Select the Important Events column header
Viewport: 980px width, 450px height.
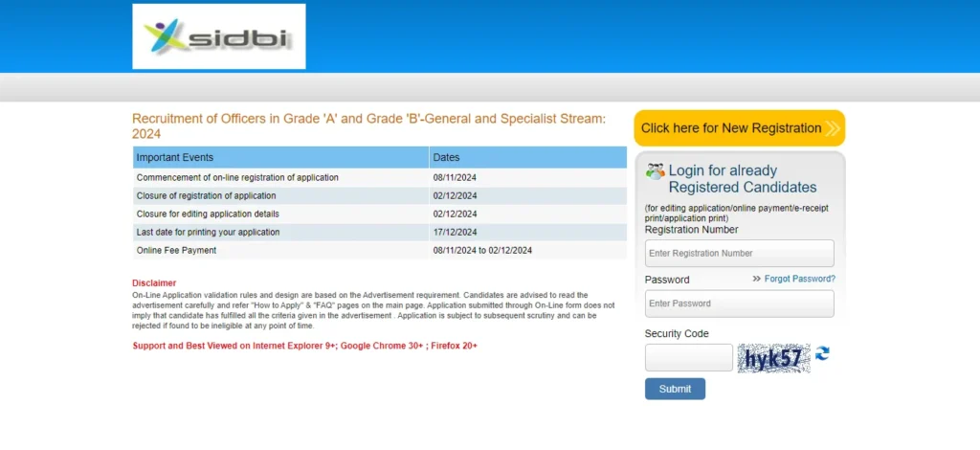280,157
